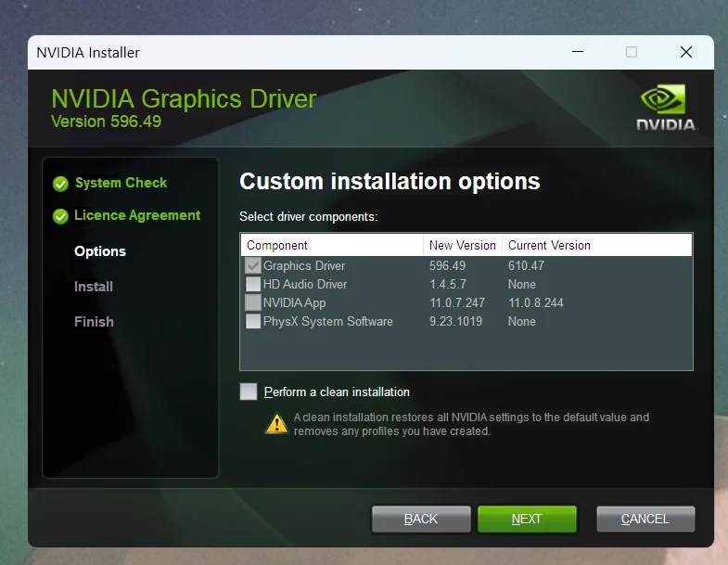Click the green checkmark beside Licence Agreement
This screenshot has height=565, width=728.
point(60,216)
